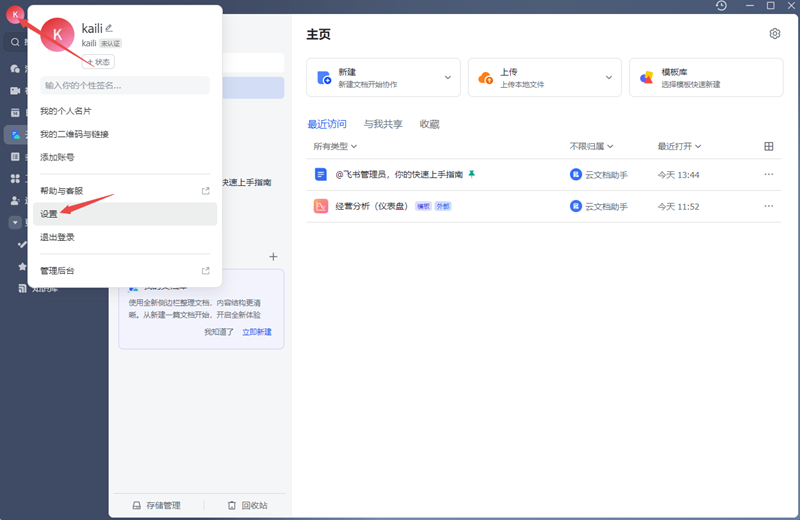Click the plus icon in docs sidebar
800x520 pixels.
tap(273, 257)
